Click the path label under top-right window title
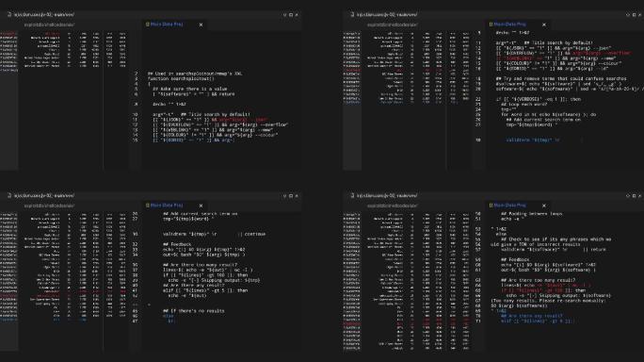 pyautogui.click(x=392, y=25)
